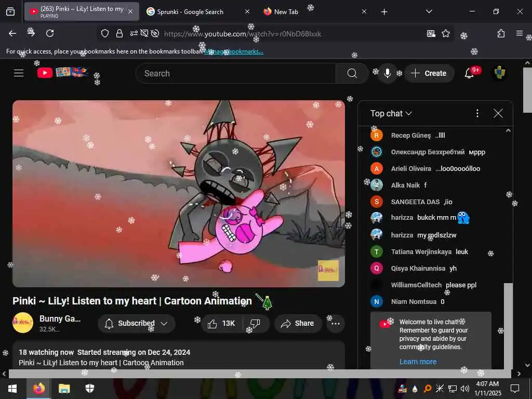Go back to the previous page
This screenshot has width=532, height=399.
click(x=12, y=33)
